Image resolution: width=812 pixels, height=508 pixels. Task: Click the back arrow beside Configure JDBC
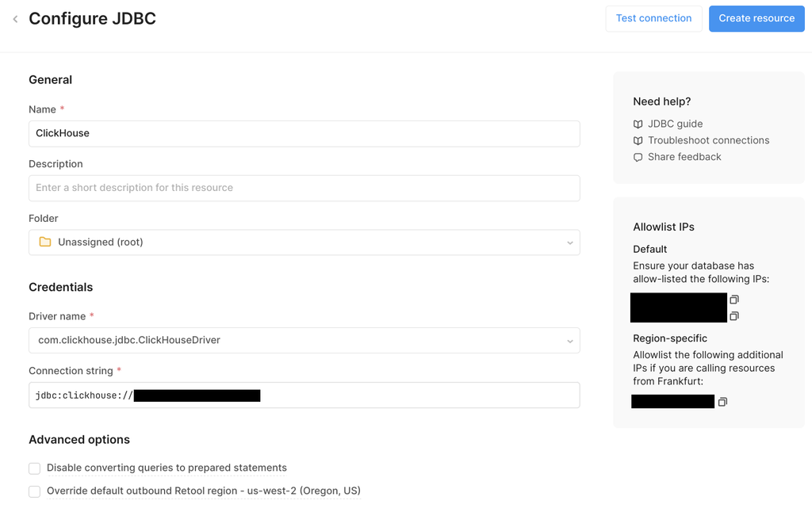pos(15,19)
